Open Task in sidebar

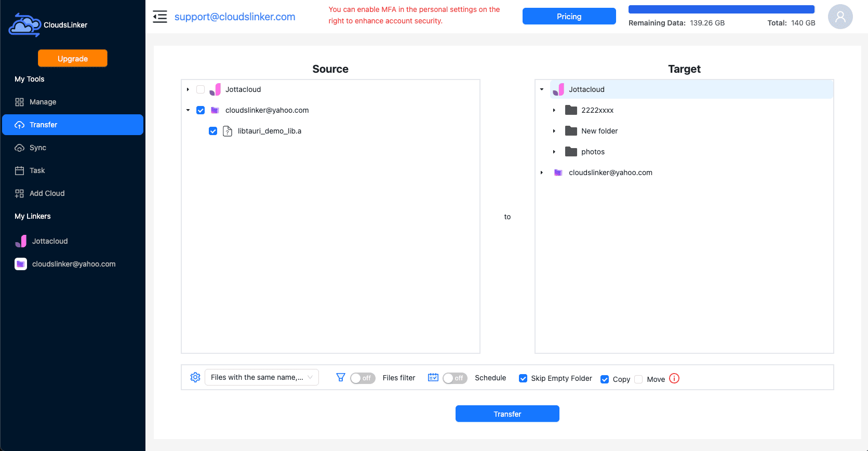click(x=73, y=170)
